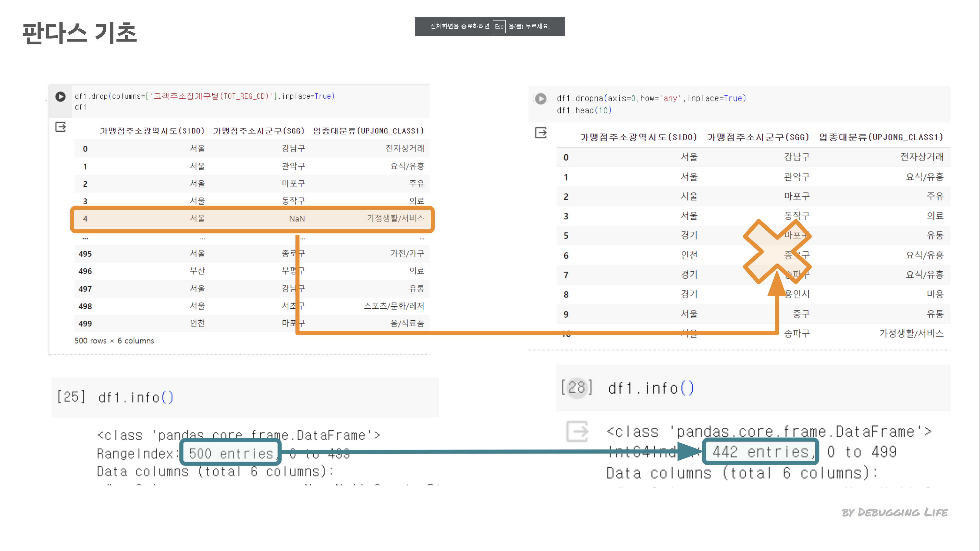The image size is (980, 551).
Task: Click 전자상거래 in right table row 0
Action: tap(922, 157)
